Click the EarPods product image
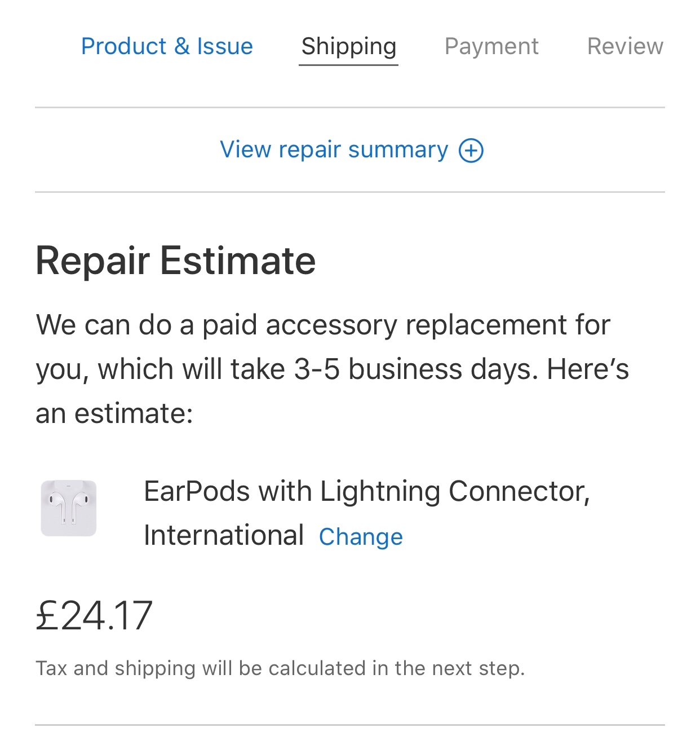The image size is (700, 745). click(69, 508)
